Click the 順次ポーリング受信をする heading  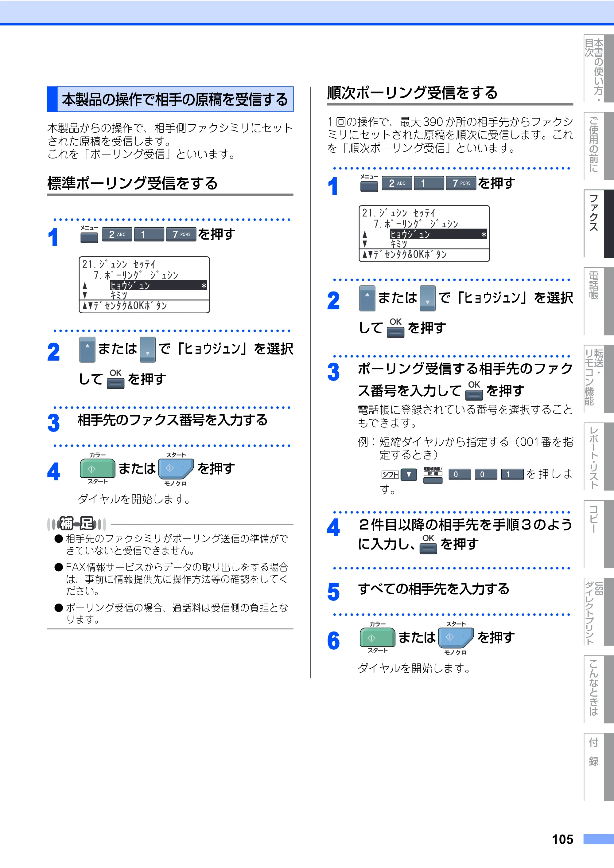click(412, 93)
